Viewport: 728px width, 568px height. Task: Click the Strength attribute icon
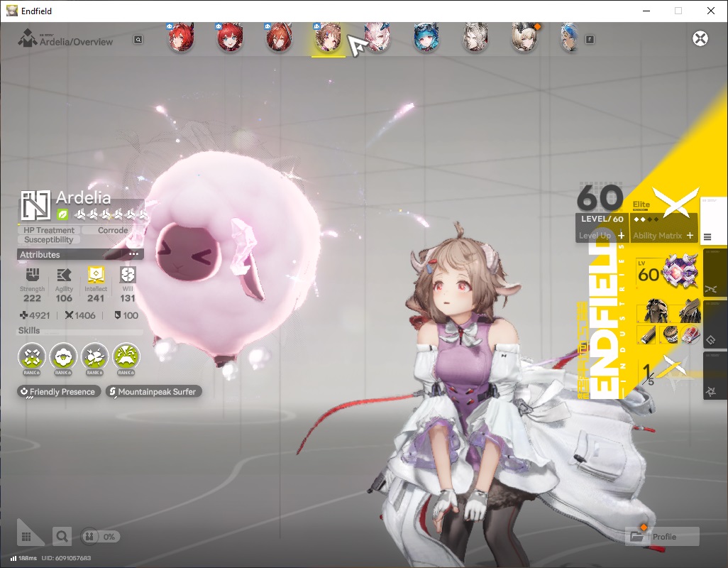click(x=32, y=275)
